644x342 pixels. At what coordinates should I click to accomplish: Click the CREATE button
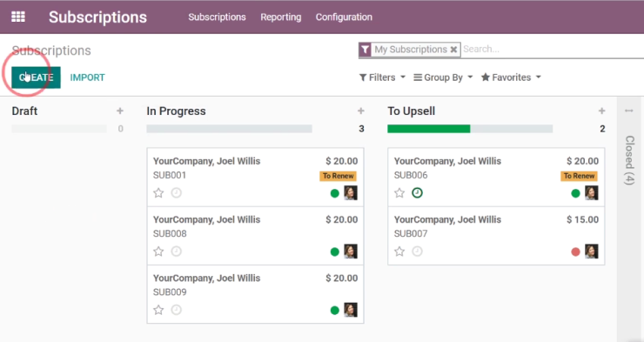pos(36,77)
